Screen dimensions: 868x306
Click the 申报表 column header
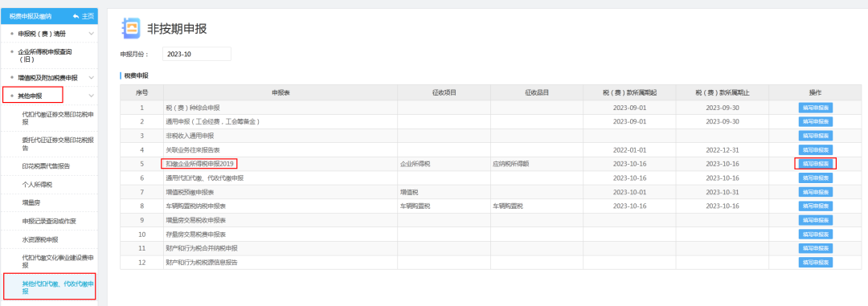pyautogui.click(x=280, y=92)
